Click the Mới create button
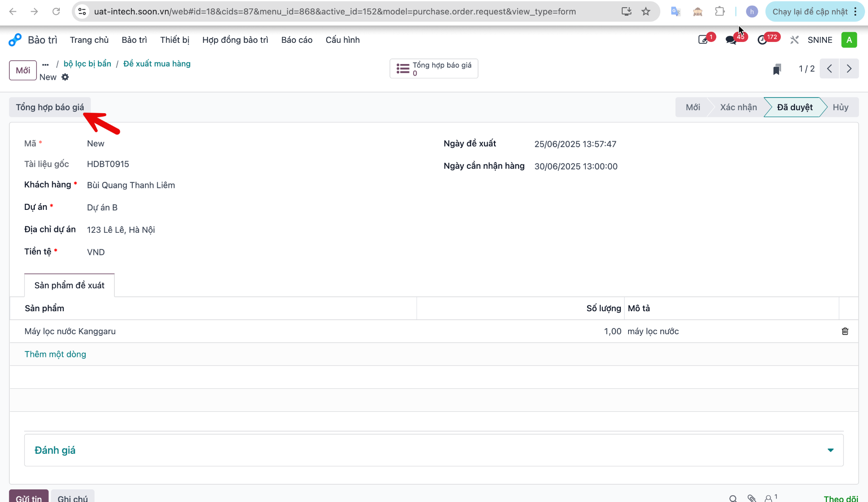The image size is (868, 502). (x=23, y=70)
